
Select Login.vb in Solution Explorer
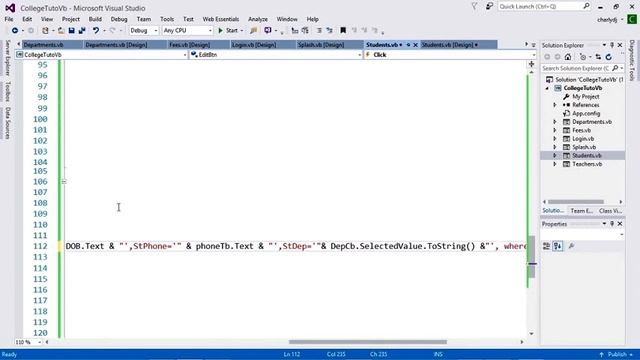coord(583,139)
